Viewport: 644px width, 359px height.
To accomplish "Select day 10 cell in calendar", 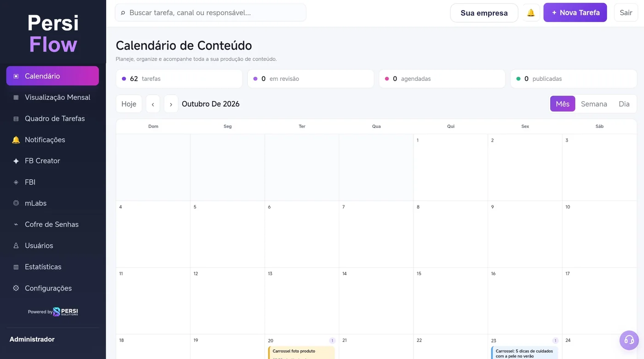I will [x=599, y=234].
